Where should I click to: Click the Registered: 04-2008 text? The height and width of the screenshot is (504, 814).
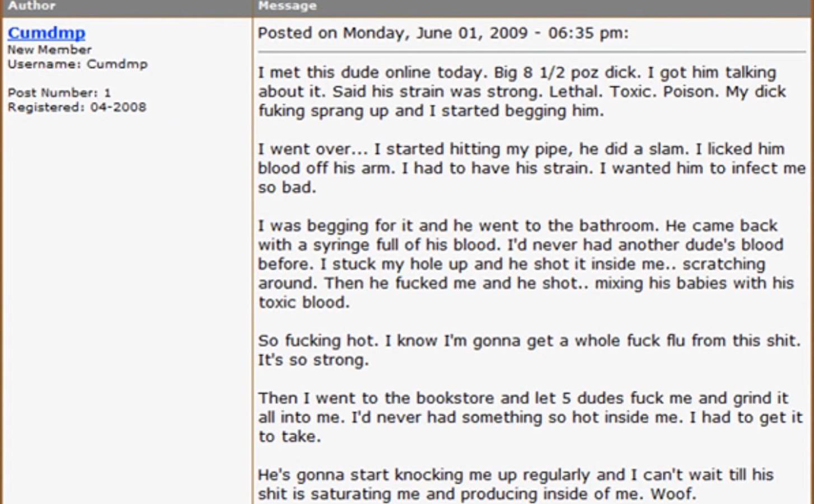(x=77, y=107)
